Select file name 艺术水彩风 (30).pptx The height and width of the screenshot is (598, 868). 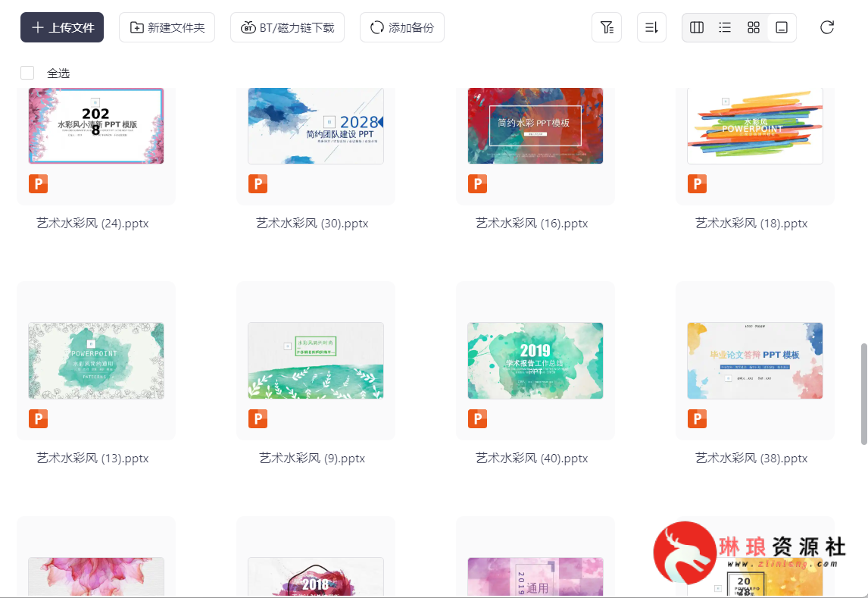(312, 223)
